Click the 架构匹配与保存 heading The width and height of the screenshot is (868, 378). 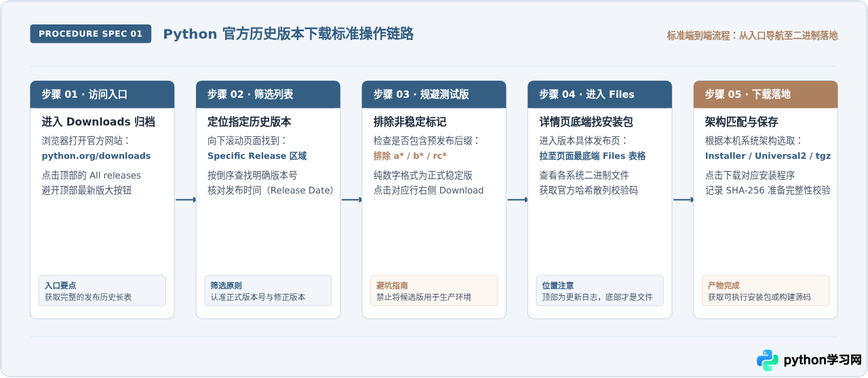click(742, 122)
